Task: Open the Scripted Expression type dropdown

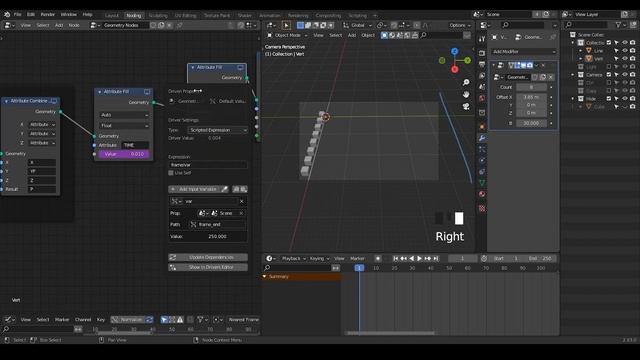Action: pyautogui.click(x=218, y=130)
